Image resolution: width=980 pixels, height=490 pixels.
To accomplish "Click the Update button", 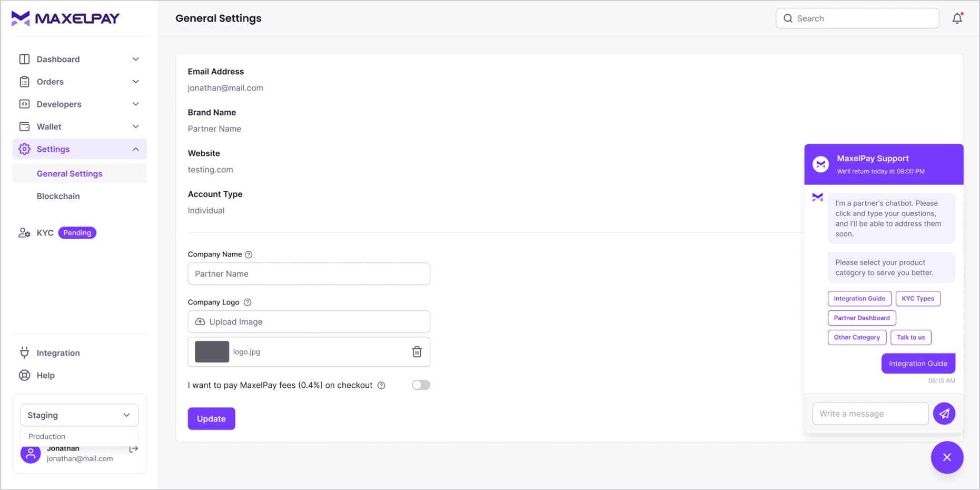I will pyautogui.click(x=211, y=418).
